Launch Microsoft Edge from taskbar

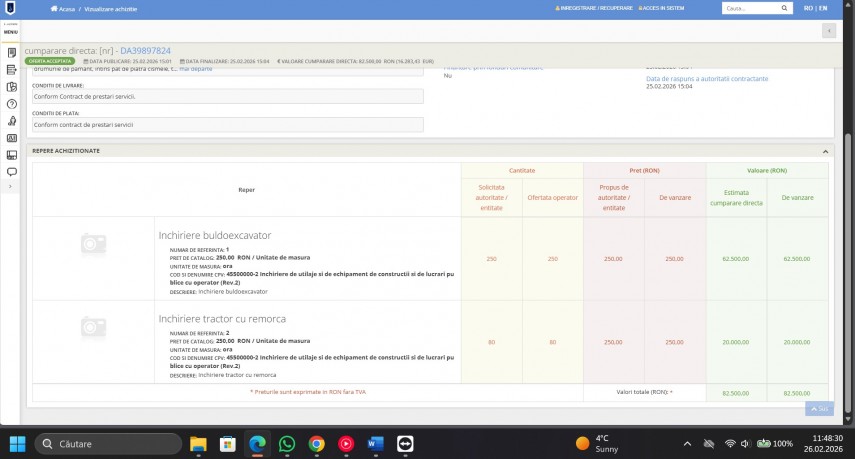(257, 443)
